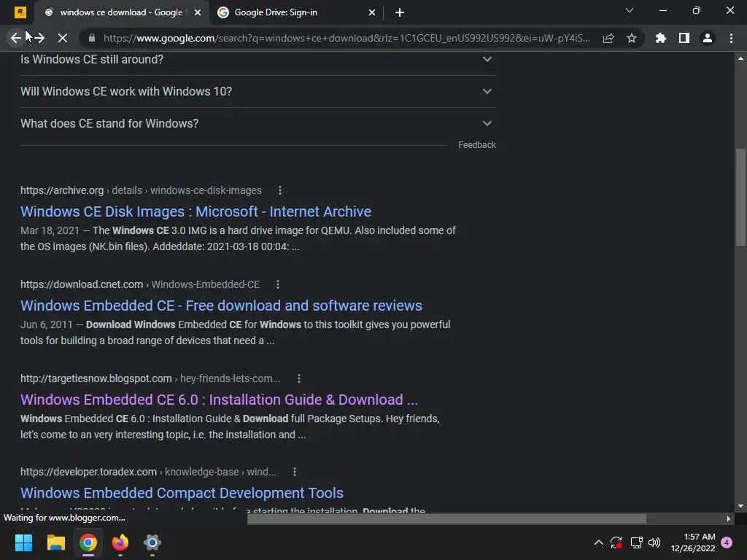Click the browser forward arrow
Image resolution: width=747 pixels, height=560 pixels.
[39, 38]
